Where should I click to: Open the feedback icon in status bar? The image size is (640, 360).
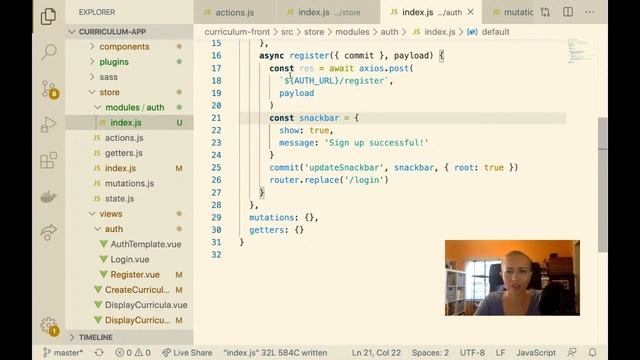[x=572, y=353]
